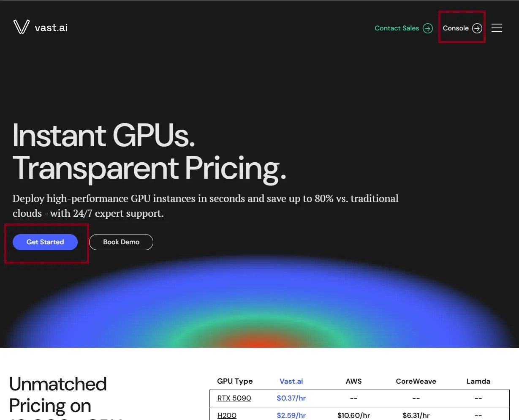Click the Vast.ai V-shaped logo icon

[x=21, y=27]
